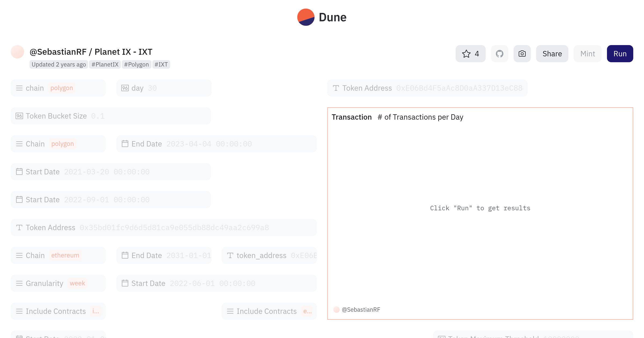Open the #PlanetIX tag
This screenshot has height=338, width=644.
[105, 64]
